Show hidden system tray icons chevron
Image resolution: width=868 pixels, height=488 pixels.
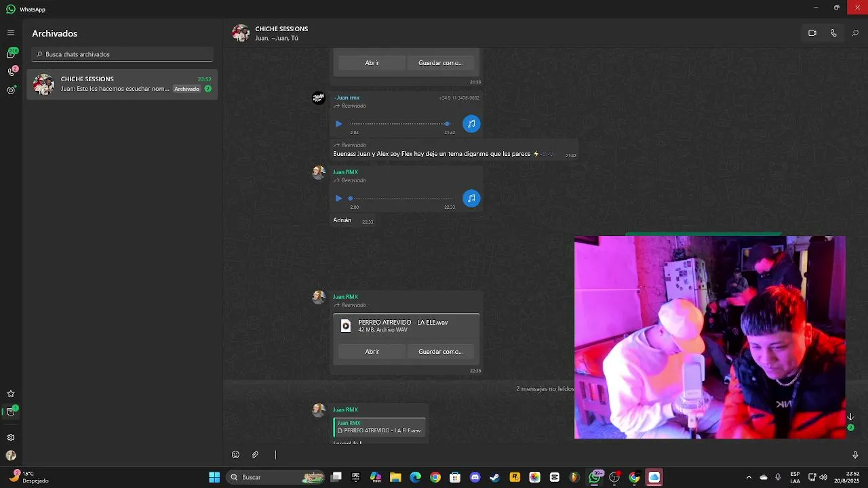749,477
